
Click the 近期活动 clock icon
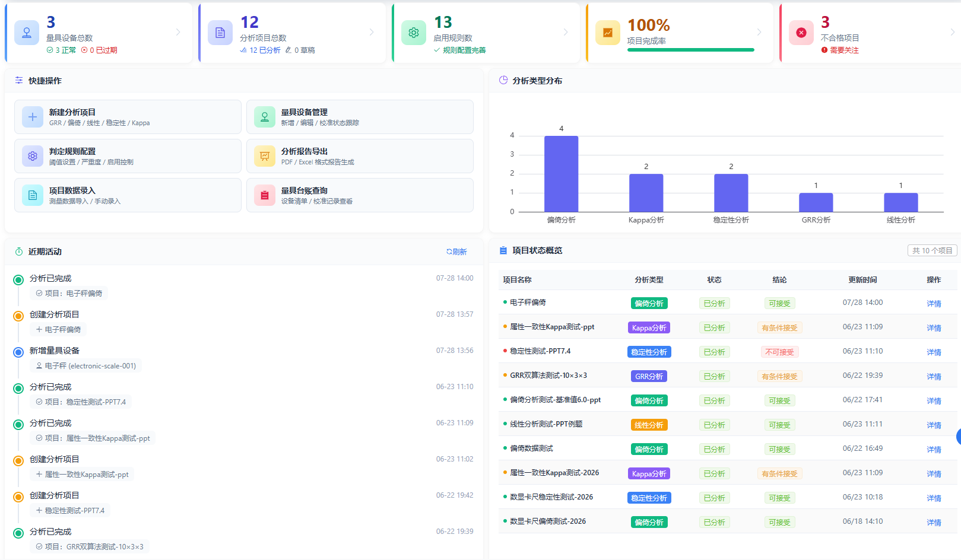coord(19,252)
